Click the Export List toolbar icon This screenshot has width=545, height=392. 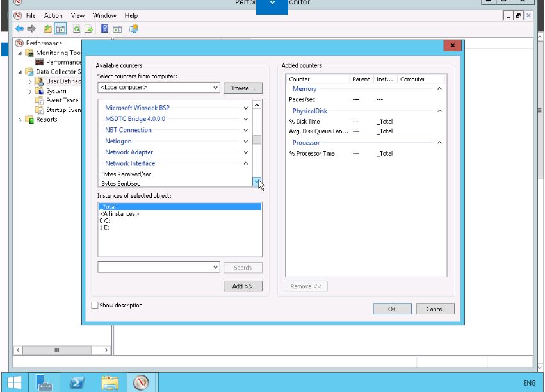88,29
